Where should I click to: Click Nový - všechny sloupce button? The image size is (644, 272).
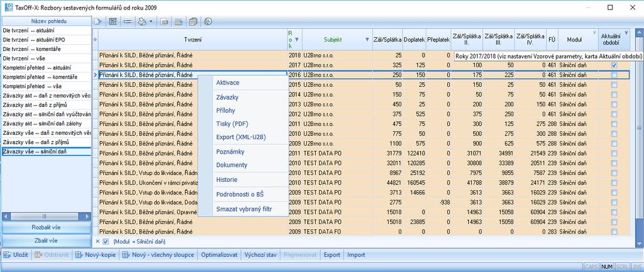pyautogui.click(x=158, y=255)
